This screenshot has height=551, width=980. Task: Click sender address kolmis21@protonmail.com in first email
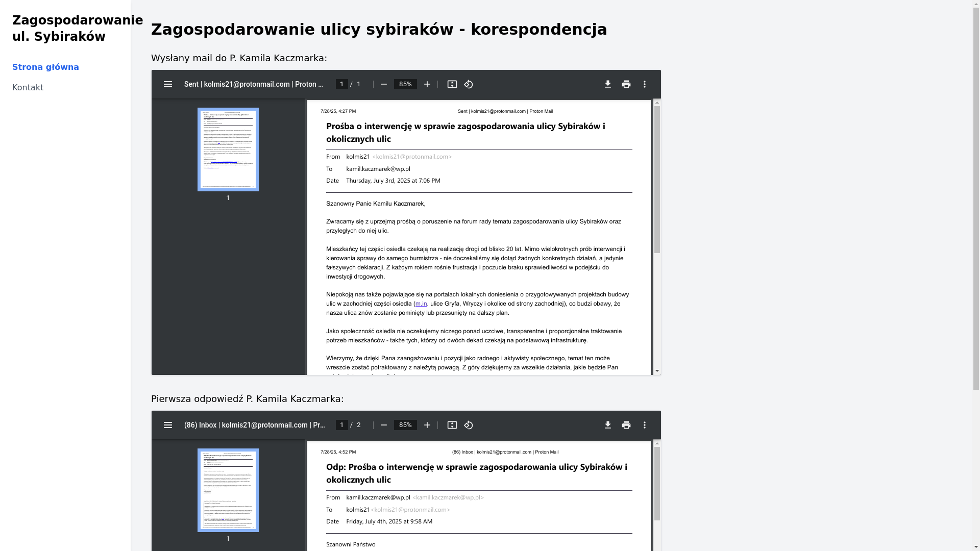click(412, 157)
